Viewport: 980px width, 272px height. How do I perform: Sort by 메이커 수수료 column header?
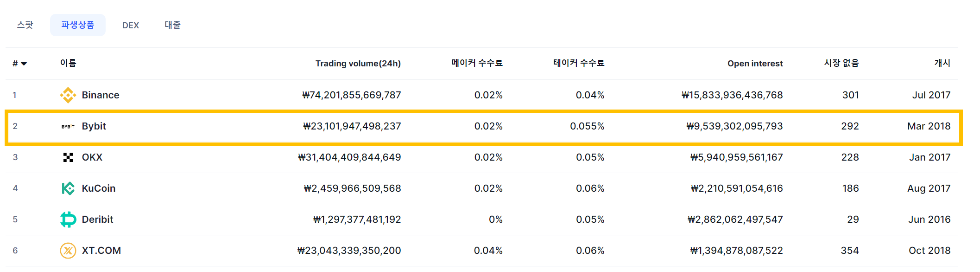click(x=477, y=63)
